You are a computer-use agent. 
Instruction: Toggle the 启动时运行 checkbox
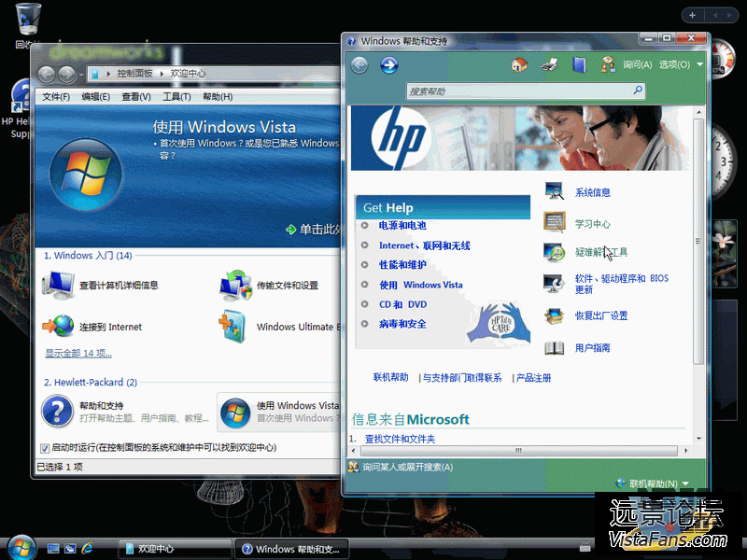[45, 448]
